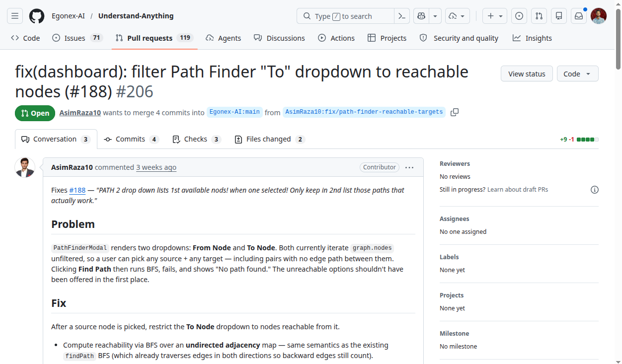Open your pull requests header icon

pos(539,16)
